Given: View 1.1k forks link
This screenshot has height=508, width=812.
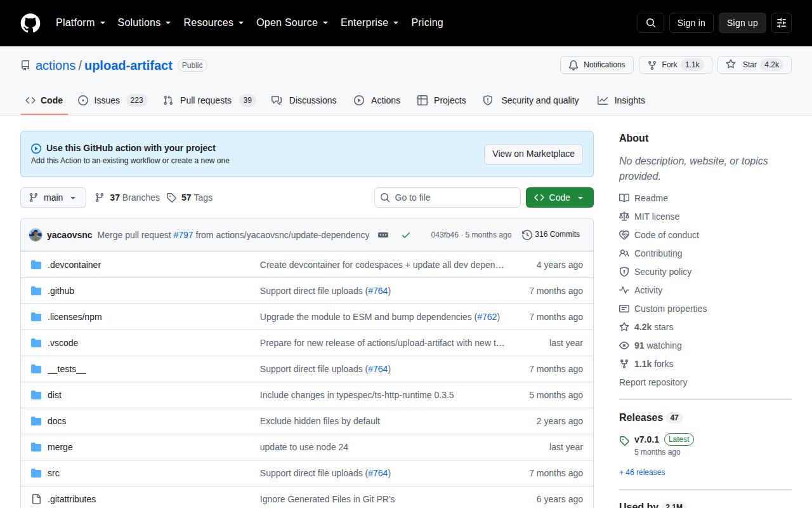Looking at the screenshot, I should [646, 364].
